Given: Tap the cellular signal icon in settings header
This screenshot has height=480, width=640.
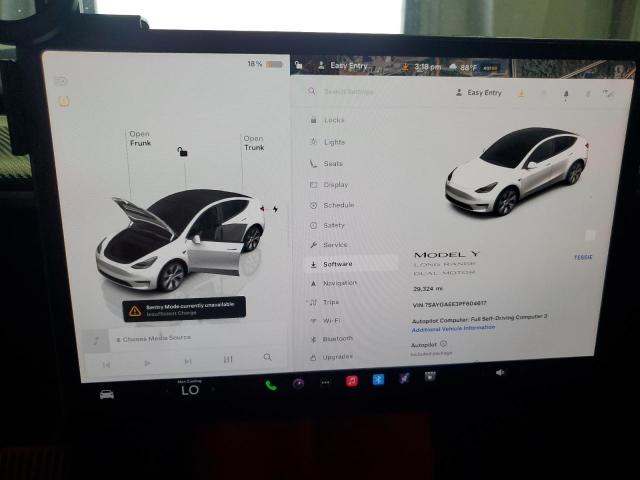Looking at the screenshot, I should coord(608,94).
